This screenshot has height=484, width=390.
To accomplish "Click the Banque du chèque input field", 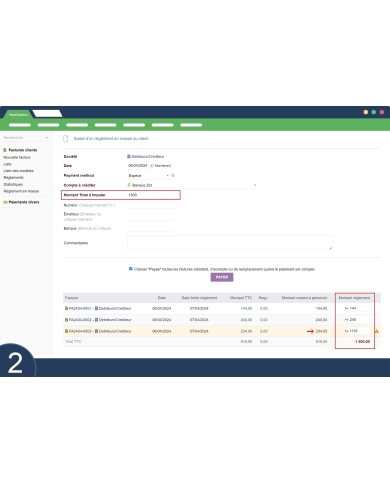I will pos(151,228).
